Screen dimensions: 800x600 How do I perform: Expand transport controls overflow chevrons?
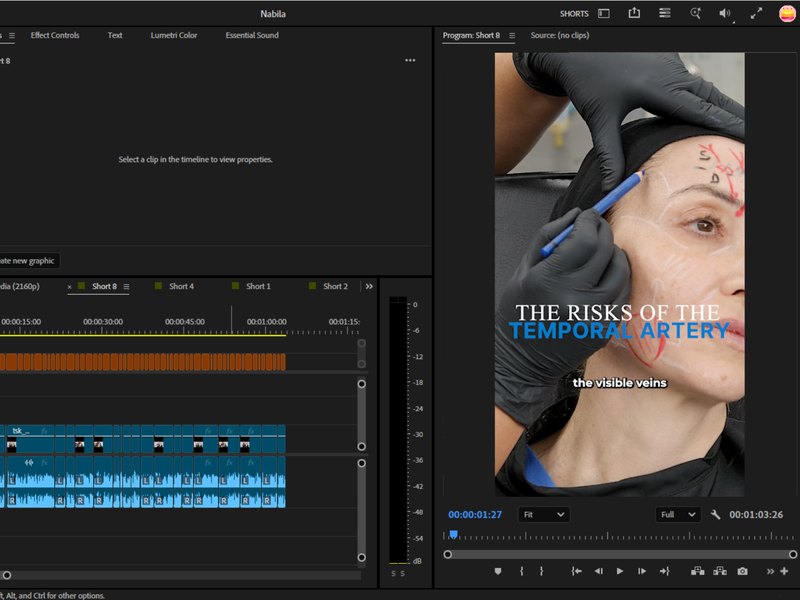(x=770, y=571)
